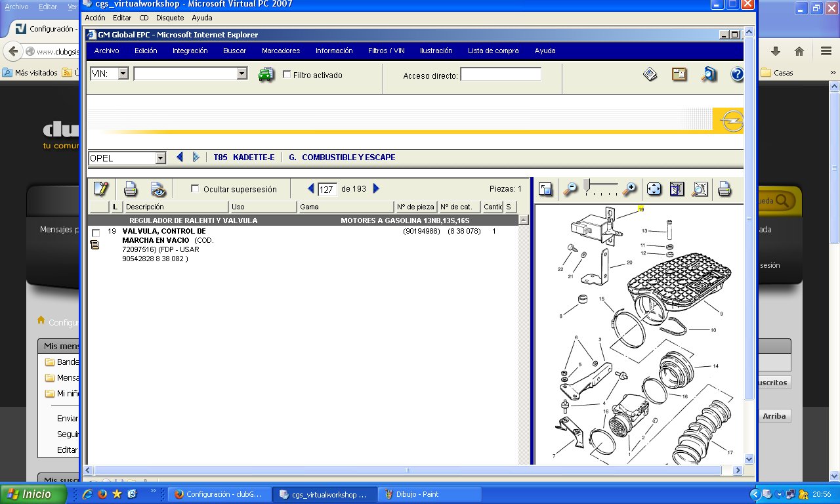Open the Ilustración menu
This screenshot has height=504, width=840.
pos(436,51)
